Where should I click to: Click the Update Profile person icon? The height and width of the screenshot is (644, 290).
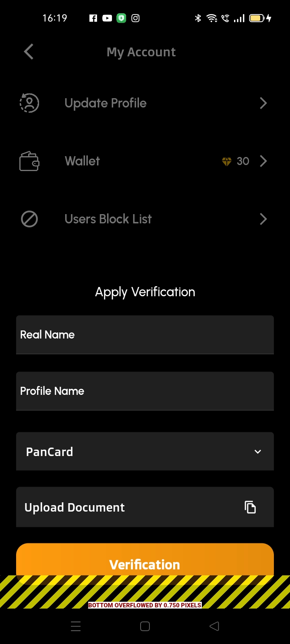(29, 103)
